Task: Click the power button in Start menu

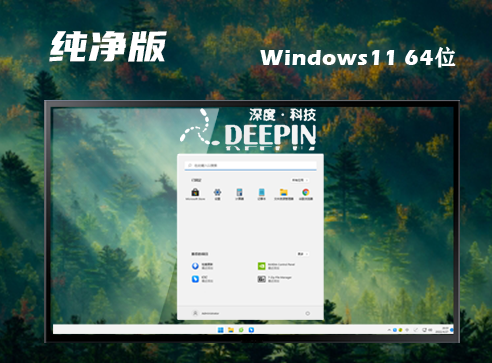Action: coord(307,313)
